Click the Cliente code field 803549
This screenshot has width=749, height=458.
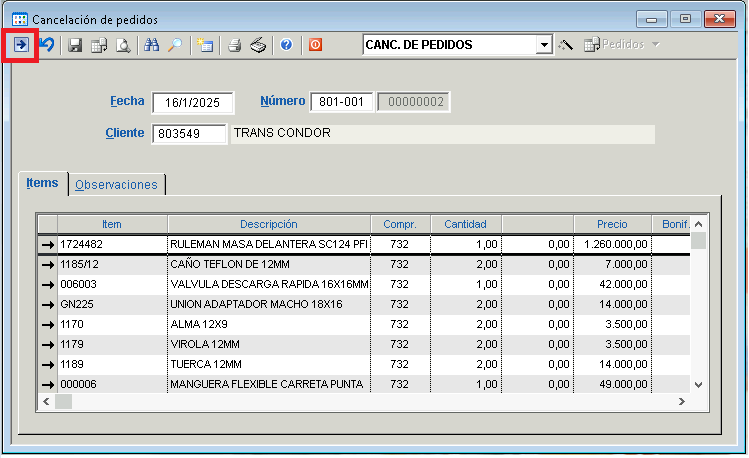(x=189, y=134)
